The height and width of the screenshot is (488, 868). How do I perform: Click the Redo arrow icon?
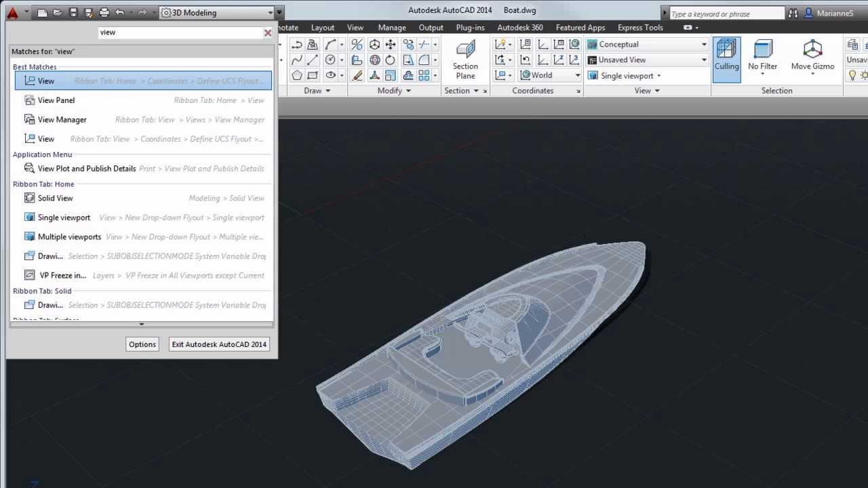[x=142, y=12]
